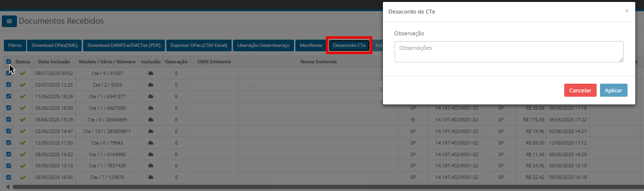
Task: Uncheck the row dated 02/07/2025 12:25
Action: pyautogui.click(x=8, y=85)
